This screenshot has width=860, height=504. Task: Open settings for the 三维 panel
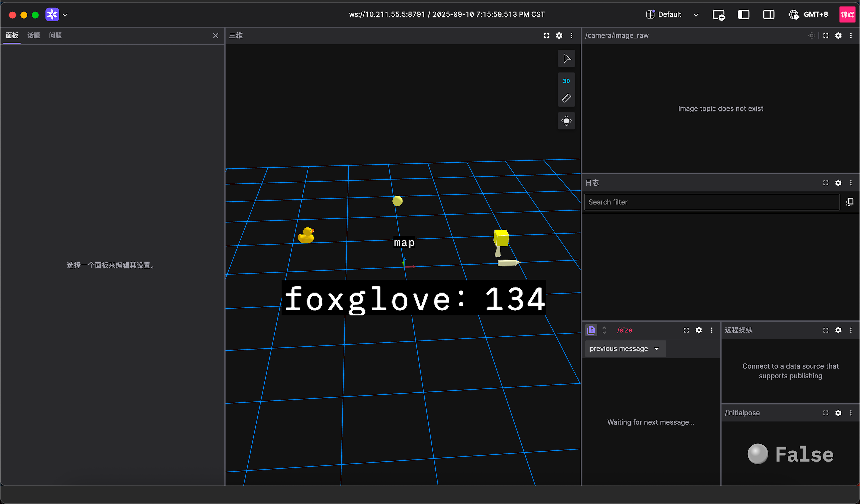point(559,35)
